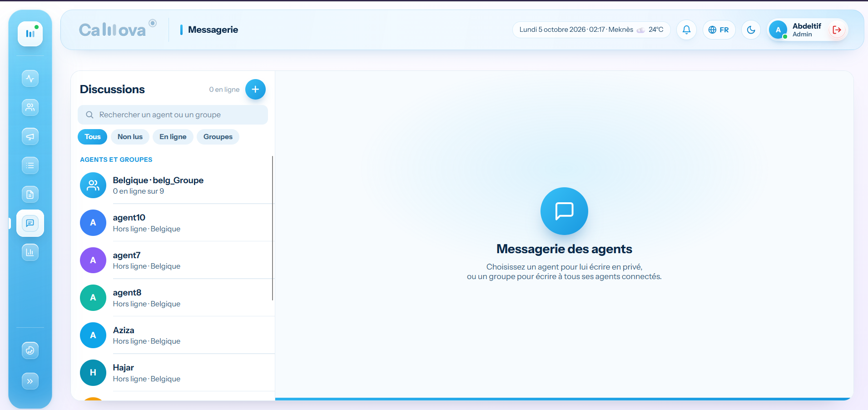Open notifications bell icon
The image size is (868, 410).
point(686,30)
